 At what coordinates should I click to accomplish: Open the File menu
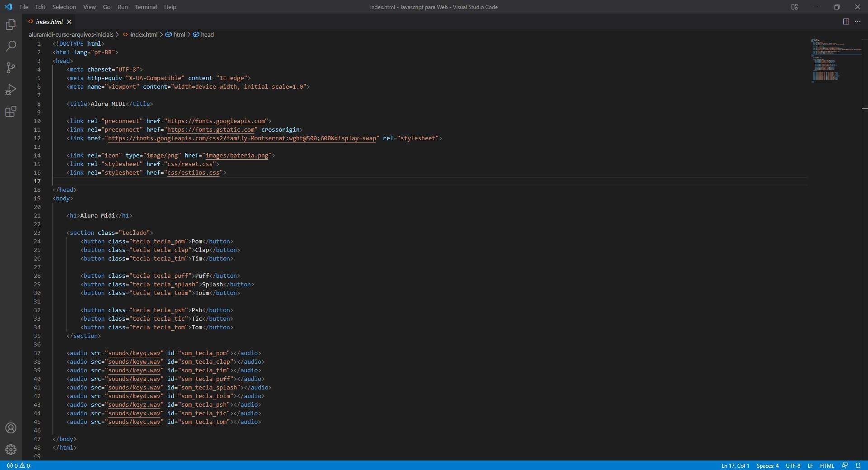(24, 7)
